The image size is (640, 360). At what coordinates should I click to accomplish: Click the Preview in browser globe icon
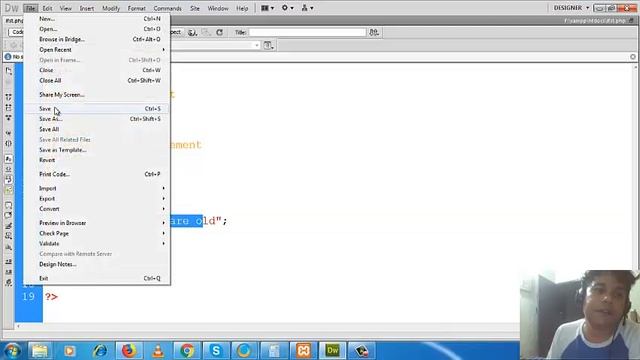192,32
